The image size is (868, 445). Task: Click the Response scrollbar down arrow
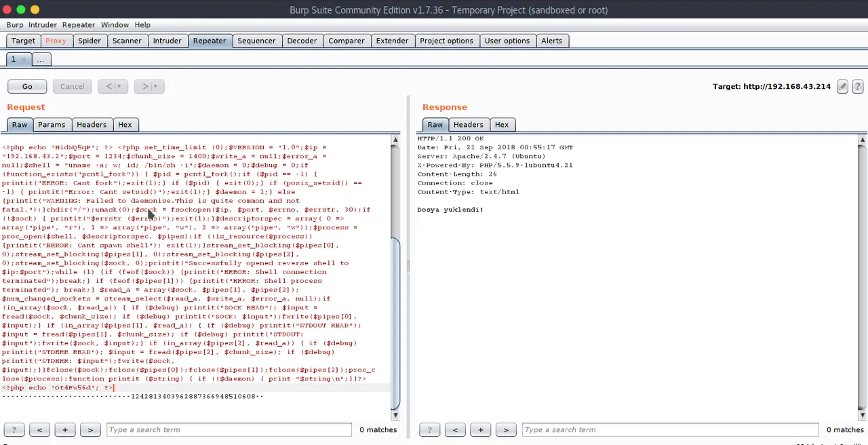tap(862, 414)
